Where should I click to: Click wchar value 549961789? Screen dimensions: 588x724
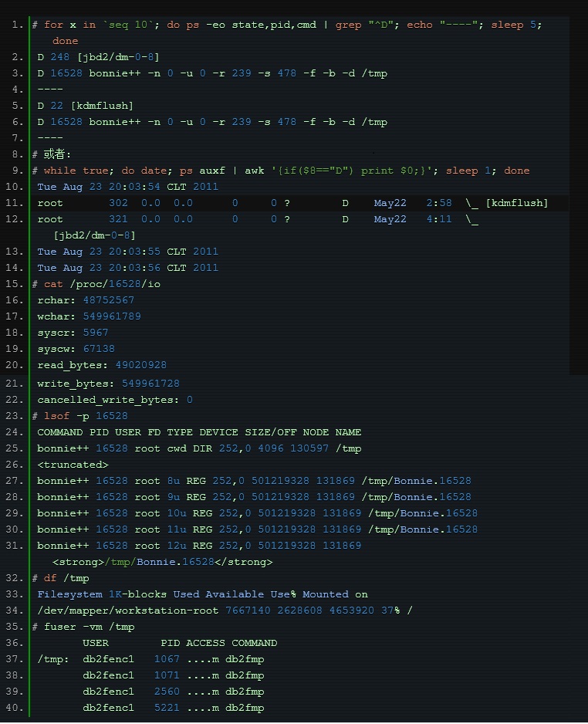112,316
